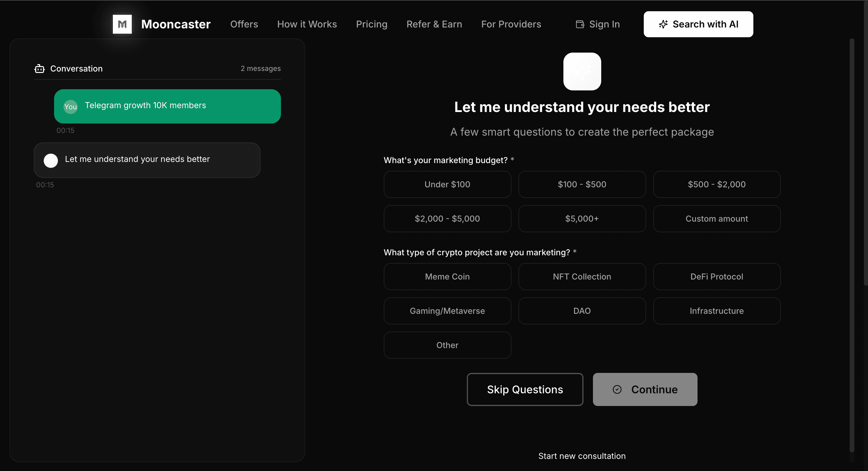Click the Mooncaster logo icon
This screenshot has width=868, height=471.
coord(122,24)
